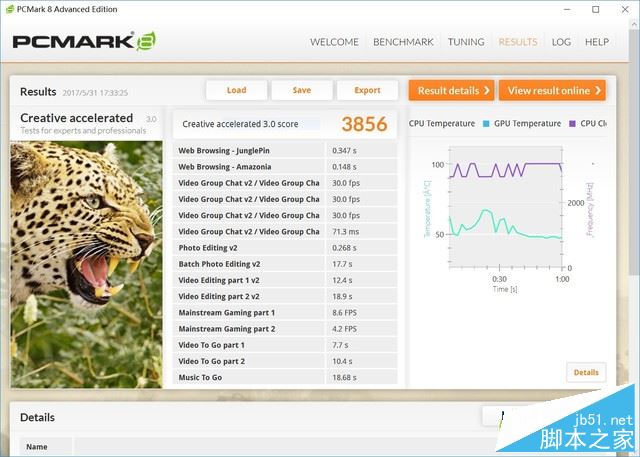Click the Creative accelerated heading

[76, 118]
